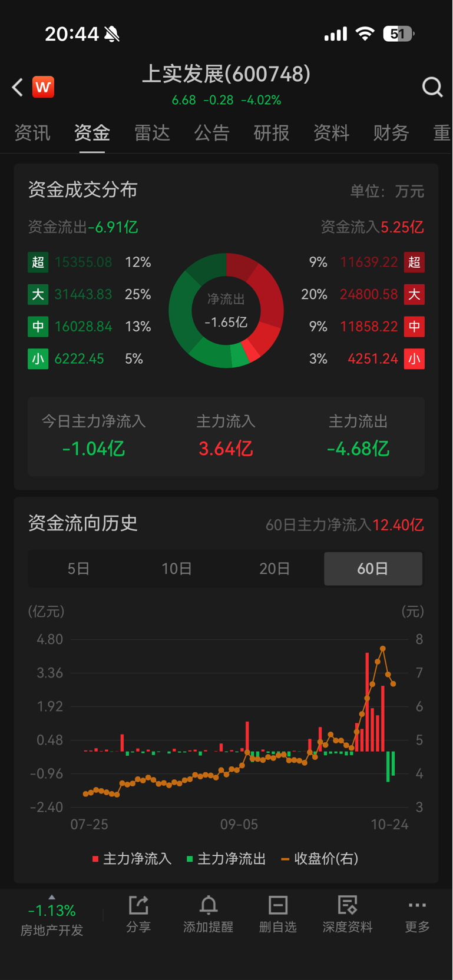Tap the 60日主力净流入 12.40亿 text
The image size is (453, 980).
(345, 525)
